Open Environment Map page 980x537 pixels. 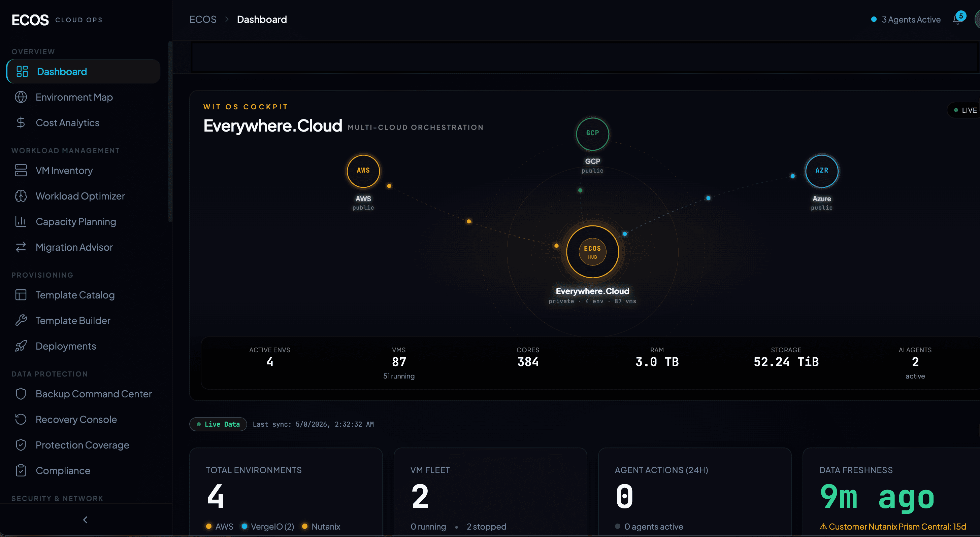click(83, 97)
